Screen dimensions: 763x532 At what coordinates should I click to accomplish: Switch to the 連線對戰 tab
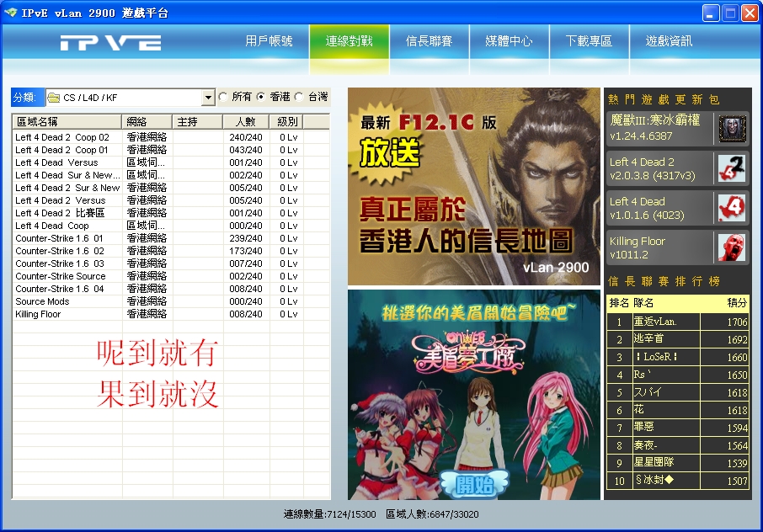349,41
